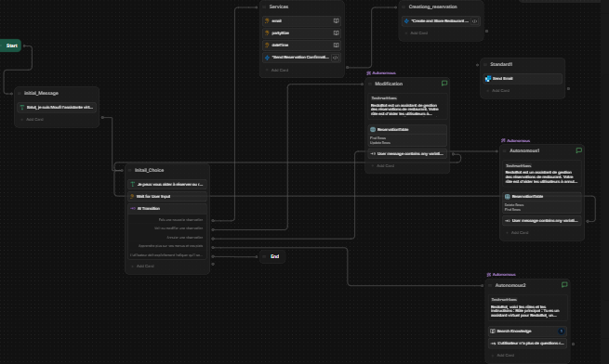
Task: Open code icon on Create and Store Restaurant card
Action: [x=474, y=21]
